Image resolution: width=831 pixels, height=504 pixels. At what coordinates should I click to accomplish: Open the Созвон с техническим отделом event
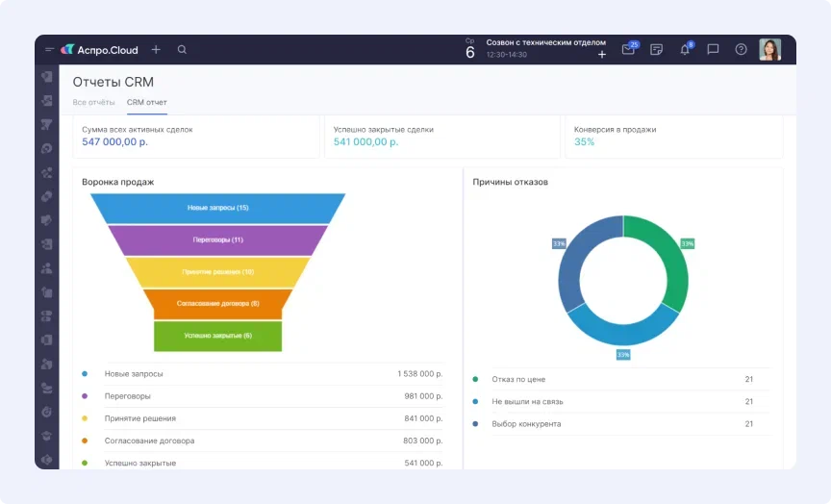[x=545, y=42]
